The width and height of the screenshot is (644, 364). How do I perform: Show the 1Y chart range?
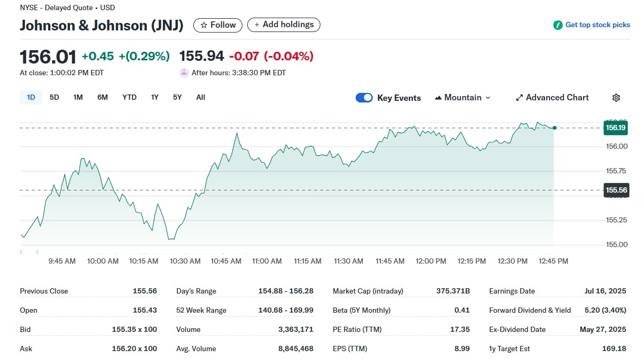tap(155, 97)
